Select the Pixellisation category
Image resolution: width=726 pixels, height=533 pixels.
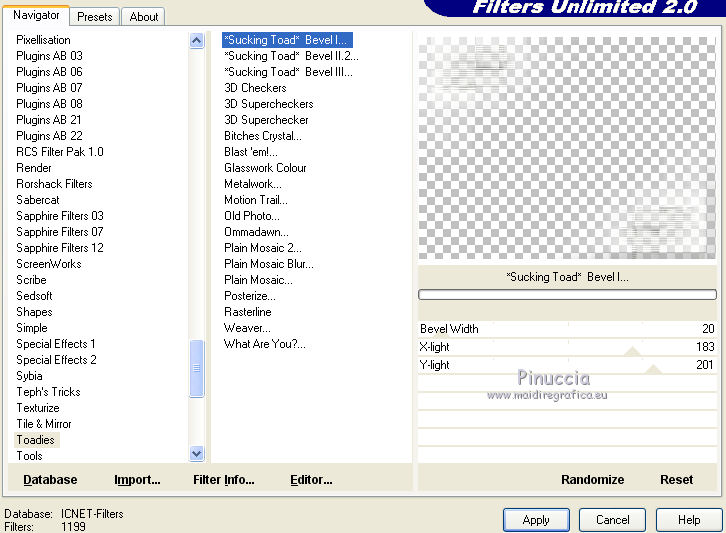(x=44, y=40)
